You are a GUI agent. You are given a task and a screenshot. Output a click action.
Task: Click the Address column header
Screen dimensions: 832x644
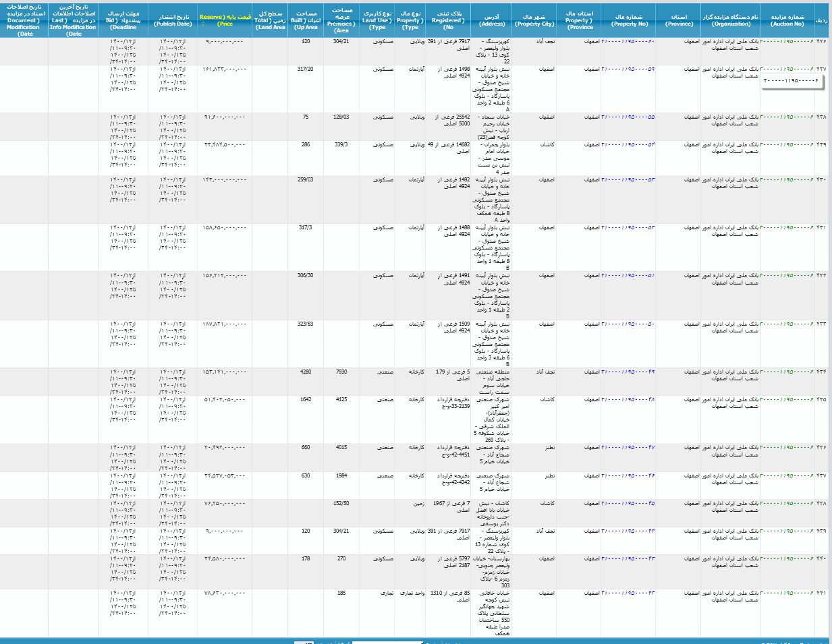(492, 20)
